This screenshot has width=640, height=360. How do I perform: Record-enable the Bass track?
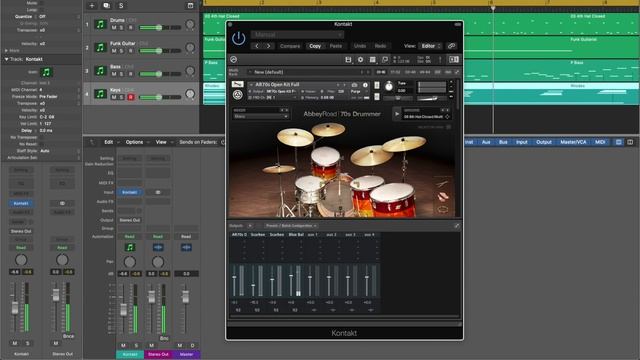pyautogui.click(x=131, y=74)
